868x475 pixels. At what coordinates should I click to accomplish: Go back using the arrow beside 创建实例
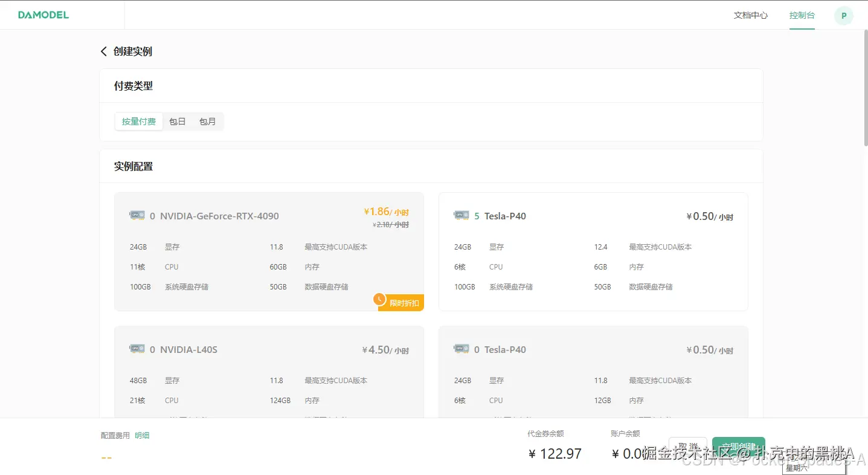pyautogui.click(x=104, y=51)
